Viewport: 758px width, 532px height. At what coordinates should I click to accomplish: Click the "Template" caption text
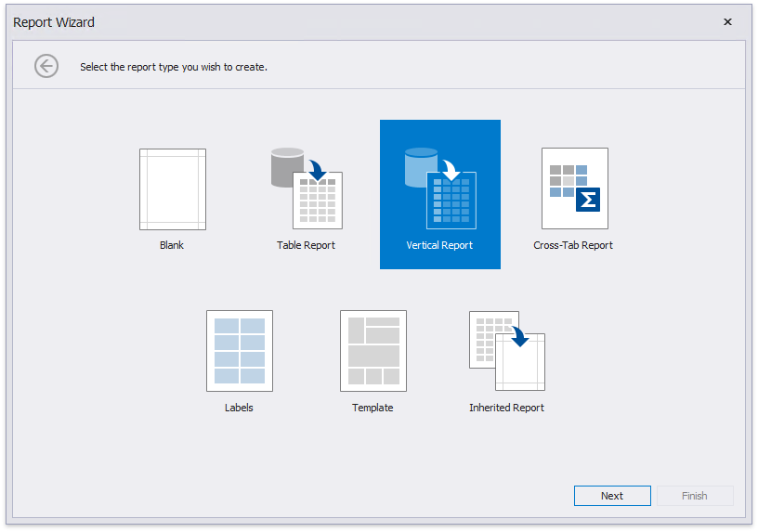372,408
